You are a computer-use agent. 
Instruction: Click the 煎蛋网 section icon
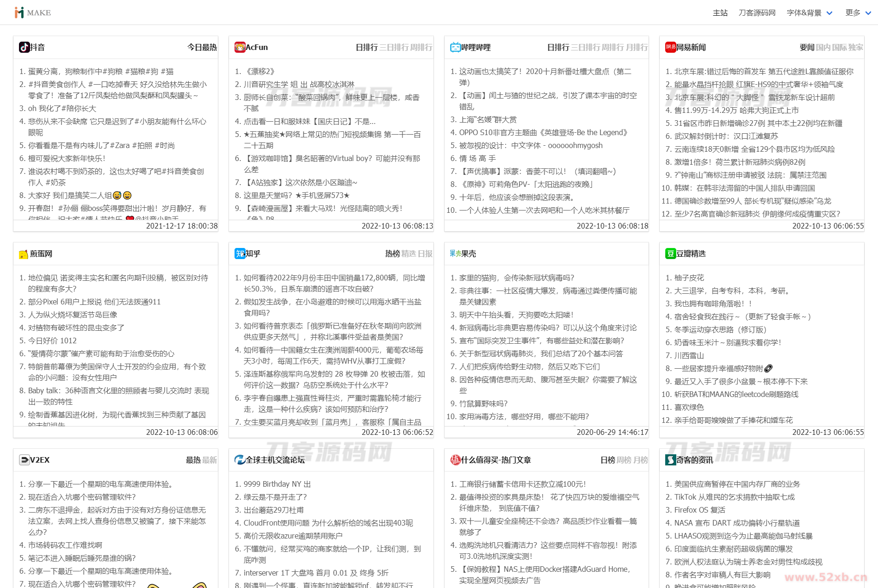(x=25, y=254)
